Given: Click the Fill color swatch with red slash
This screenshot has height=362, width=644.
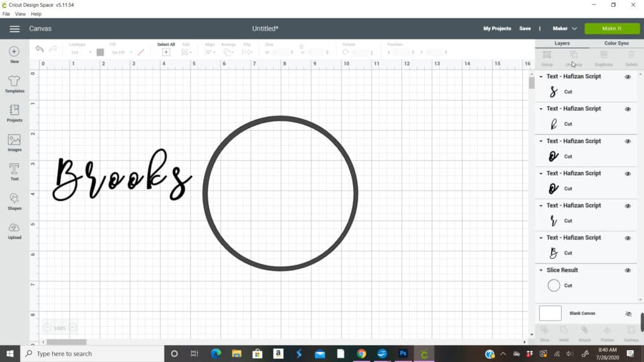Looking at the screenshot, I should click(x=141, y=52).
